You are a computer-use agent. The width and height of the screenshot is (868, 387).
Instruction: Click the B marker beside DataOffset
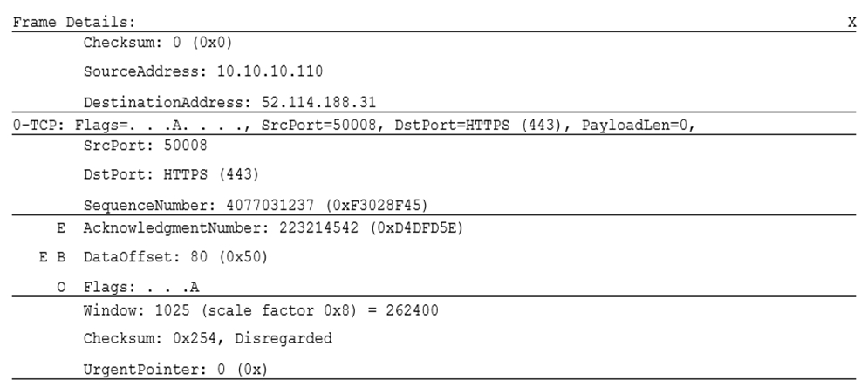[x=61, y=257]
